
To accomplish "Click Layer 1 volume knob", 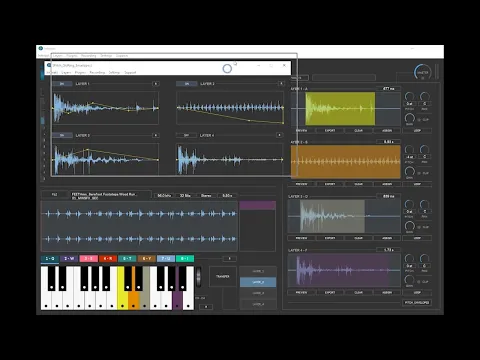I will [x=409, y=118].
